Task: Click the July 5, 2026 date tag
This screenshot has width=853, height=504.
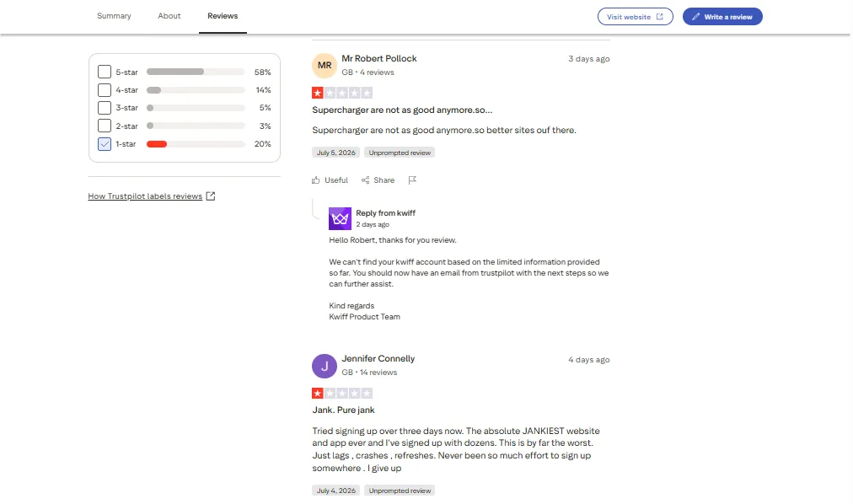Action: [335, 153]
